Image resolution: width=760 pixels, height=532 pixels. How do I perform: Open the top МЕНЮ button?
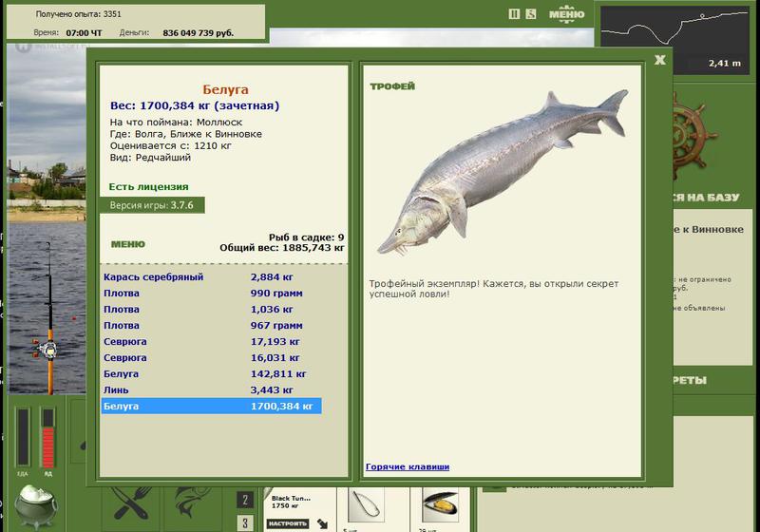click(566, 14)
